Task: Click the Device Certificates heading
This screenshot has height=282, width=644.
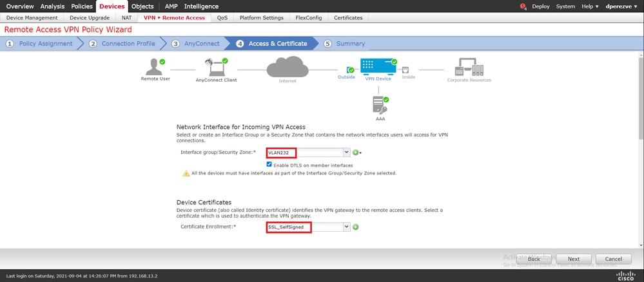Action: click(x=204, y=202)
